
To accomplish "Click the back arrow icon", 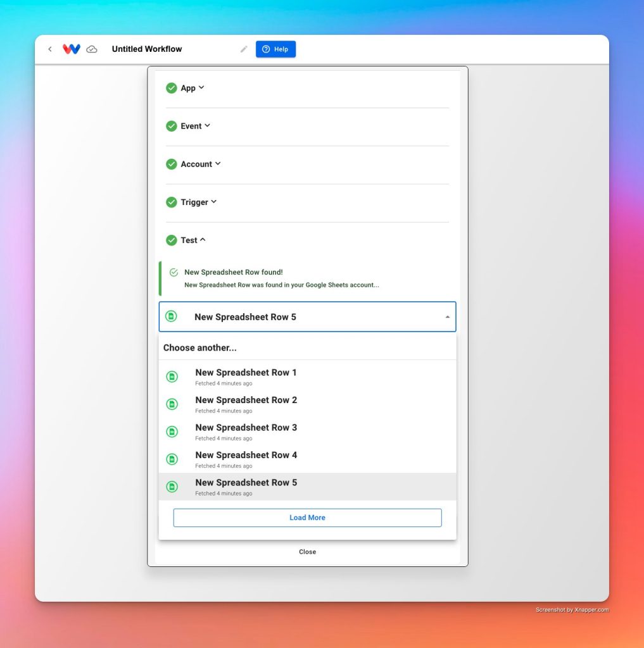I will click(x=50, y=49).
